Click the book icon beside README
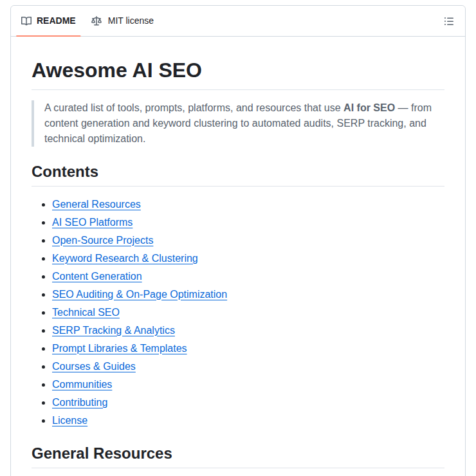 (26, 21)
